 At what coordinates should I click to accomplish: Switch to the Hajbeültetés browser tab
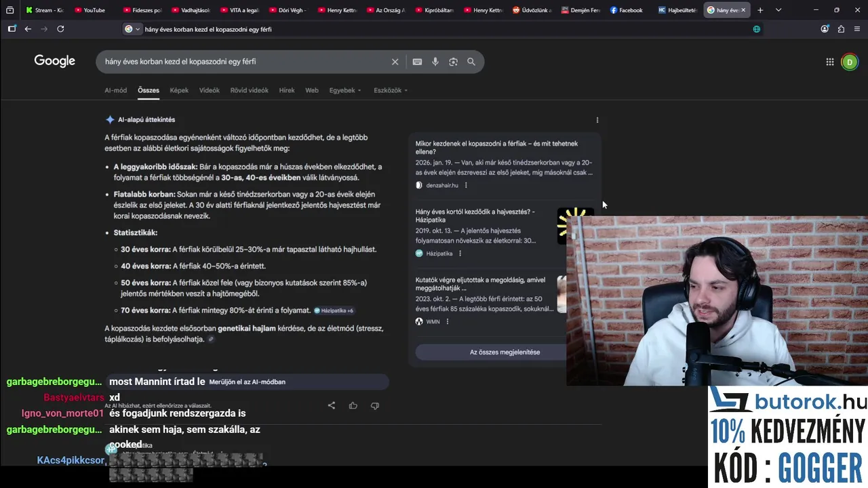677,10
